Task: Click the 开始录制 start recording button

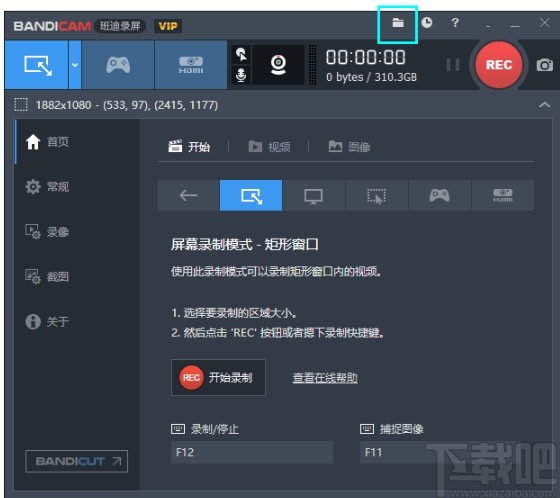Action: point(218,377)
